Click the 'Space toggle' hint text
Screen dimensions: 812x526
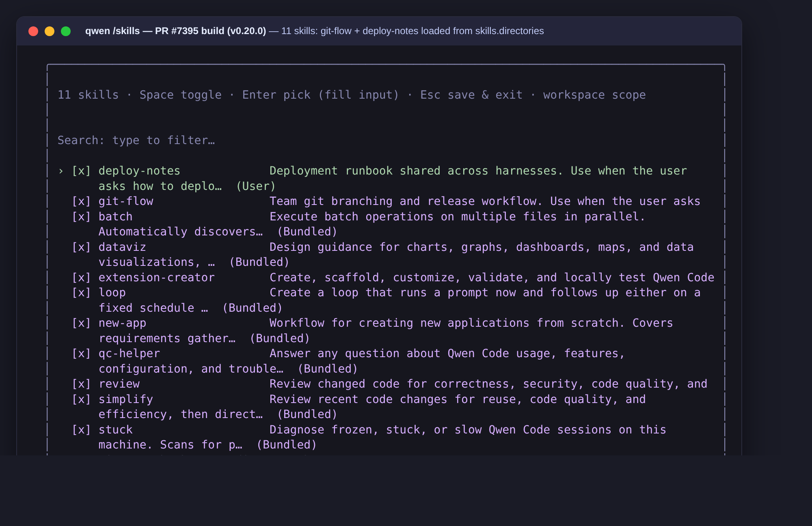coord(181,95)
